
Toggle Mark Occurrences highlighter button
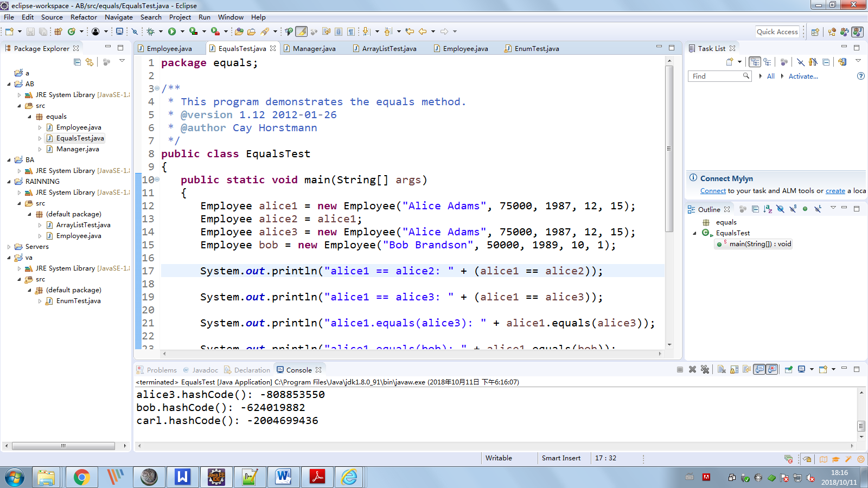tap(301, 31)
